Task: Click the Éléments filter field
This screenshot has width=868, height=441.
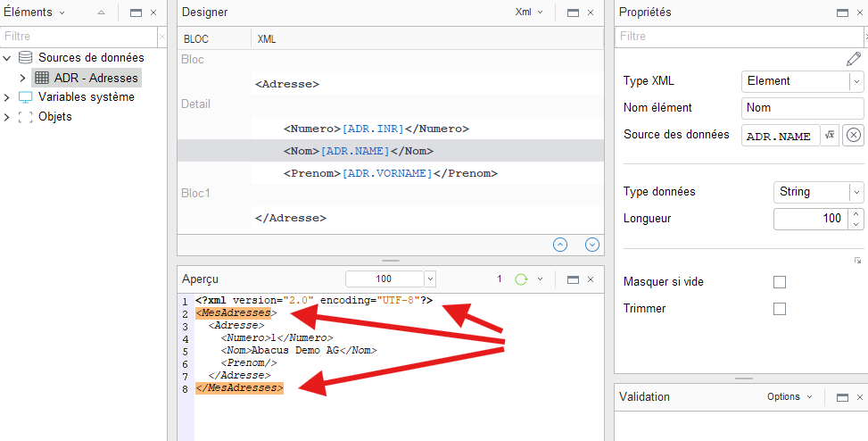Action: point(79,37)
